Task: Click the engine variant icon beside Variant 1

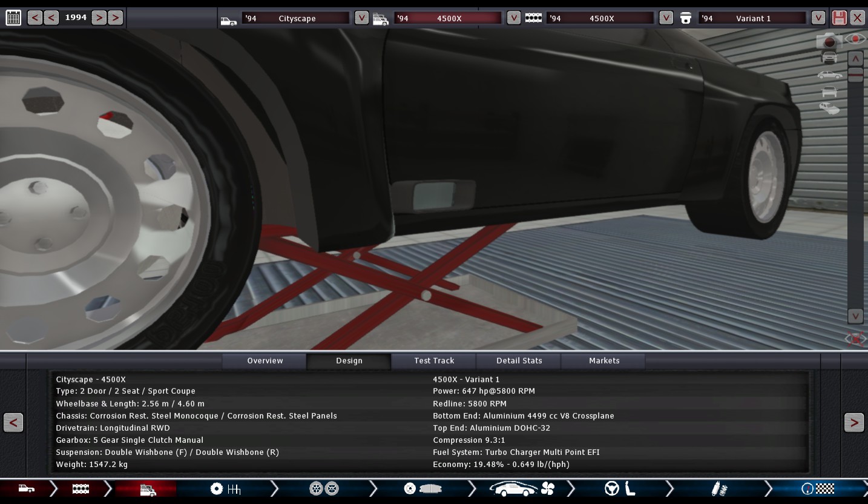Action: click(x=686, y=18)
